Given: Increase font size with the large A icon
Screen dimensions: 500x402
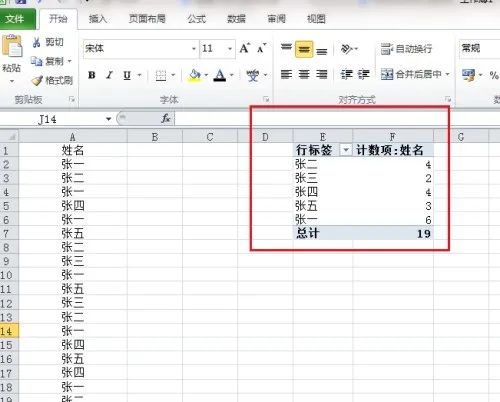Looking at the screenshot, I should [244, 48].
